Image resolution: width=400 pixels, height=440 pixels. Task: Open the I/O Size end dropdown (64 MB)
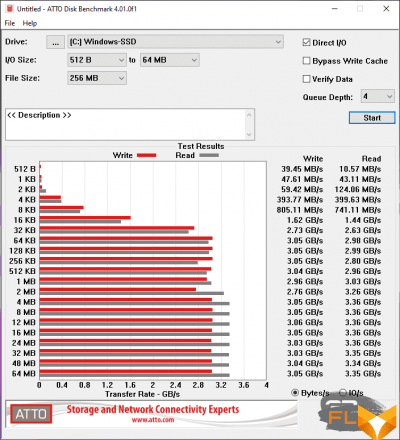tap(170, 60)
